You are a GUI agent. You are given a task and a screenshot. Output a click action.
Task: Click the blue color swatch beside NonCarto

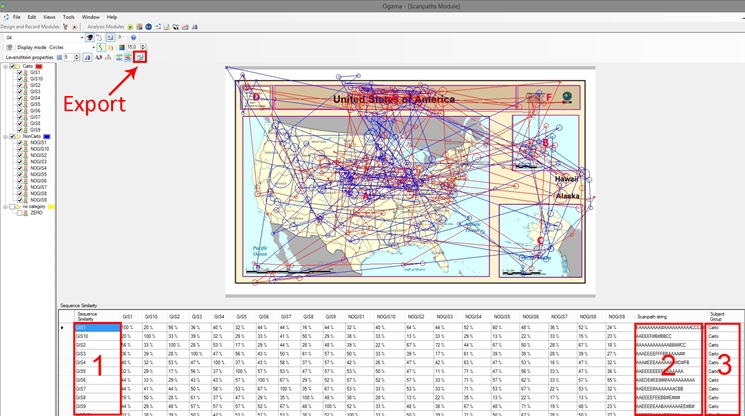(x=47, y=136)
